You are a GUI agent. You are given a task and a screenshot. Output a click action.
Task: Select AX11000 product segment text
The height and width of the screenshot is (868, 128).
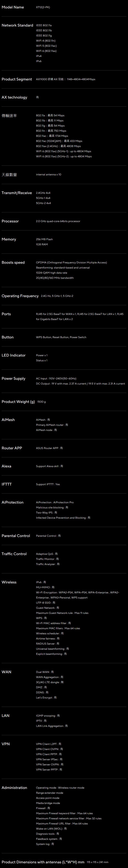66,79
